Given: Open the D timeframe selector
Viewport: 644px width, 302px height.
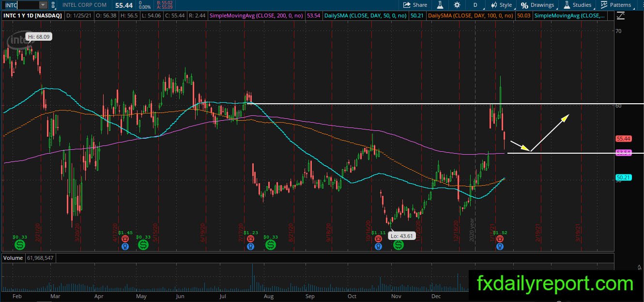Looking at the screenshot, I should pos(475,5).
